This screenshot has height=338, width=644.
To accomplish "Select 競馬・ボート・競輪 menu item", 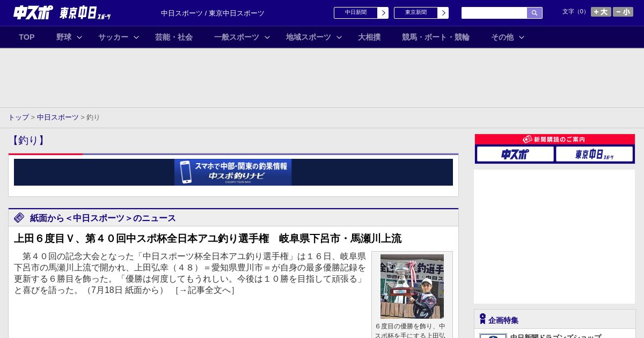I will [436, 37].
